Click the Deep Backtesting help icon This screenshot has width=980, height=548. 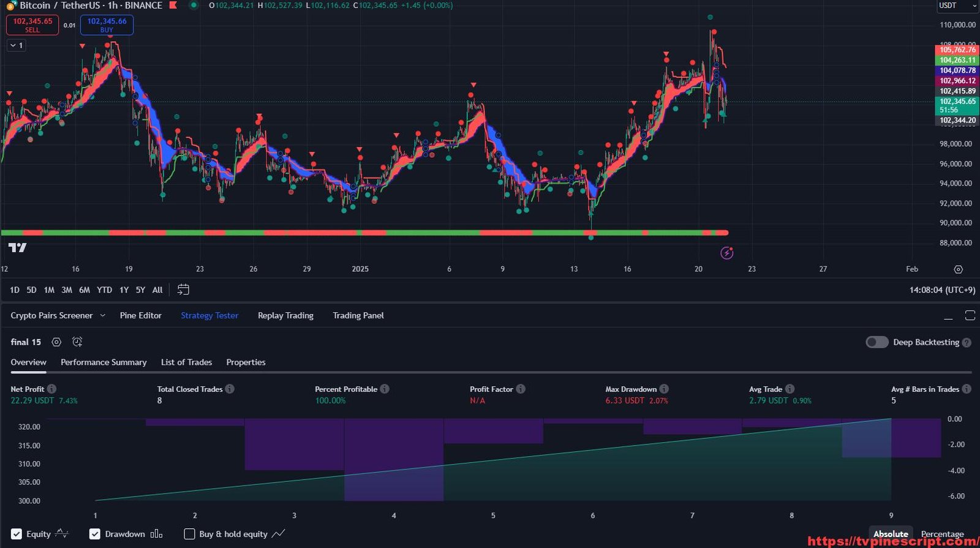(967, 343)
